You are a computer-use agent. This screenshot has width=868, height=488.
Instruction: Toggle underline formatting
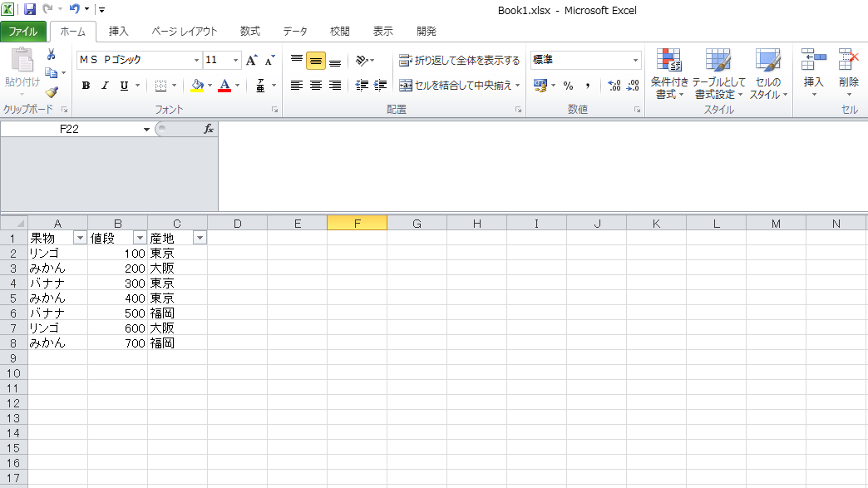(124, 85)
